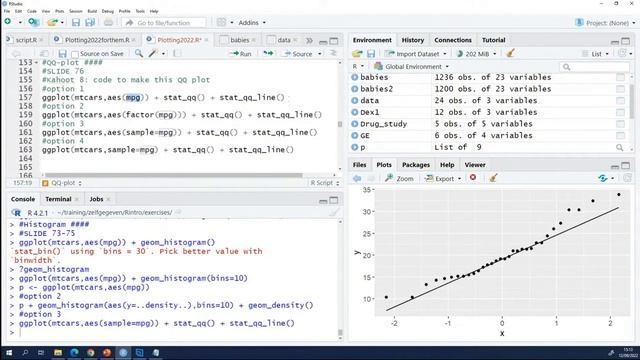The width and height of the screenshot is (640, 360).
Task: Refresh environment icon at pane right
Action: coord(622,53)
